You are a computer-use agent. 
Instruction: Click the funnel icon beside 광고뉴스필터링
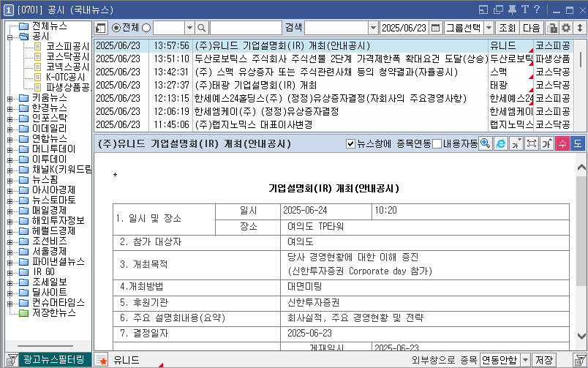[12, 360]
